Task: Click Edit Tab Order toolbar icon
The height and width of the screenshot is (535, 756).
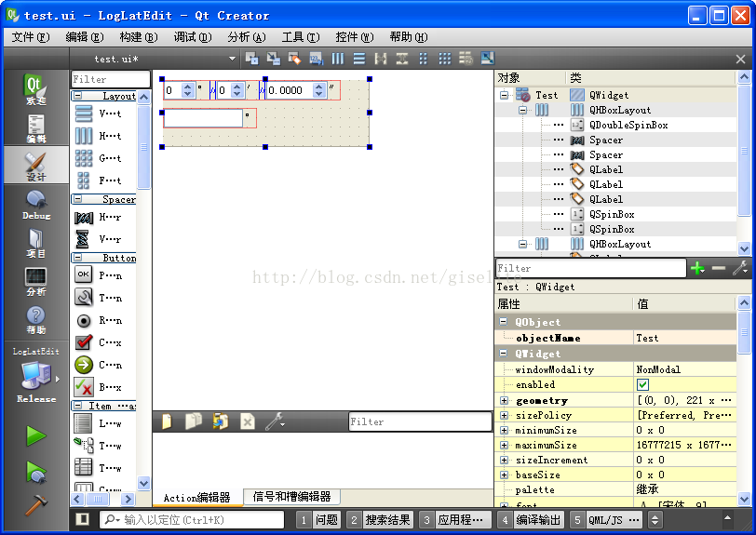Action: (x=317, y=59)
